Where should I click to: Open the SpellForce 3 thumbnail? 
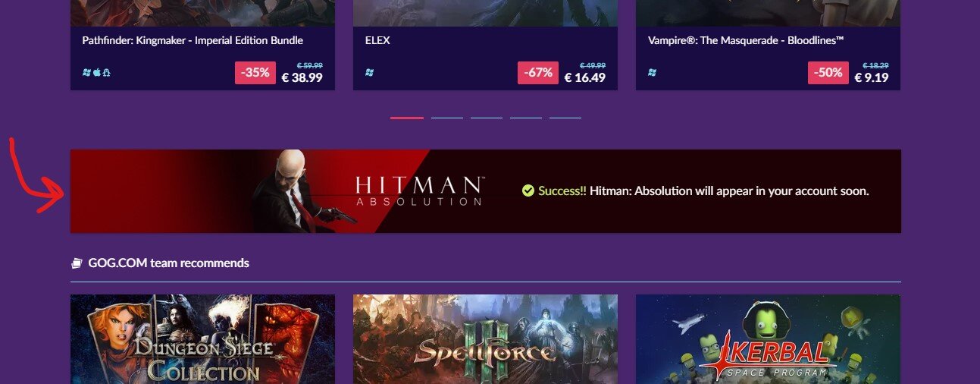point(485,339)
